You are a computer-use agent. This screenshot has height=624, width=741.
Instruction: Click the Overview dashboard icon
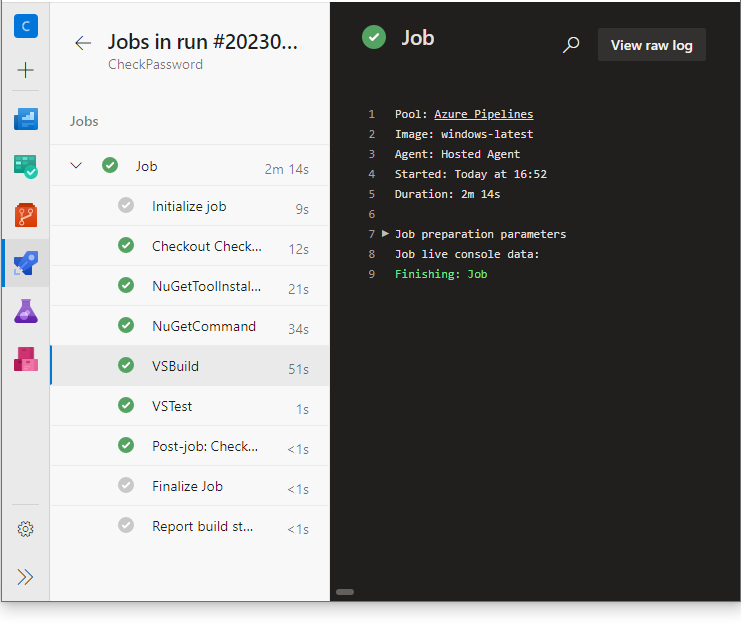coord(26,119)
